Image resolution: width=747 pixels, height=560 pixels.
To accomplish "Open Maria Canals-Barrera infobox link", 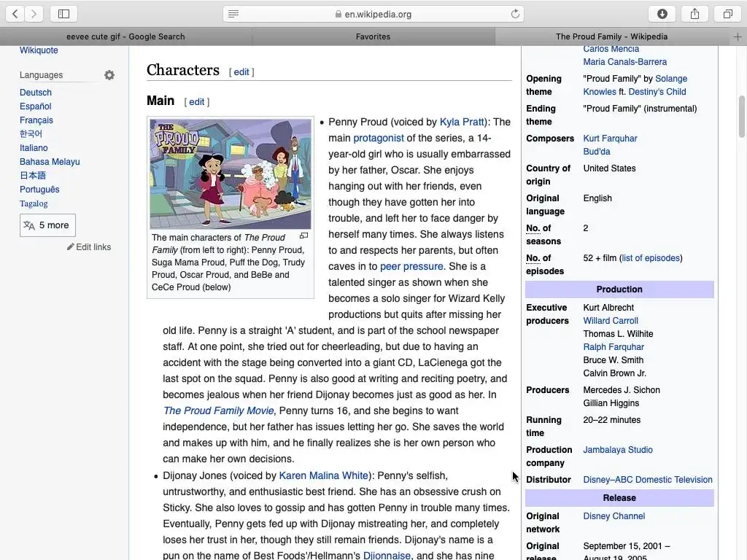I will coord(625,62).
